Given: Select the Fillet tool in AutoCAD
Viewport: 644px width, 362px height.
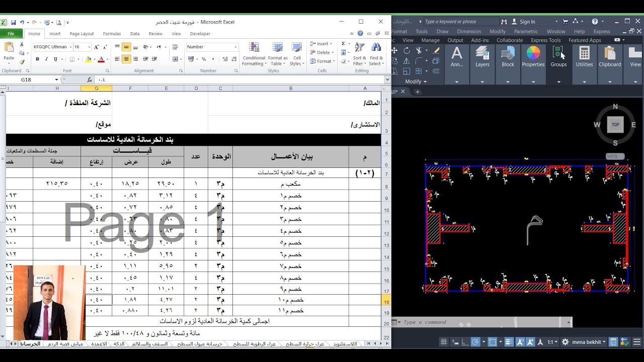Looking at the screenshot, I should (x=419, y=61).
